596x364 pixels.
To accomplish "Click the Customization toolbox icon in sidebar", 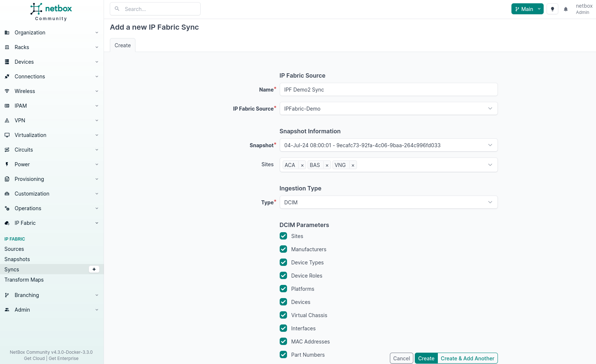I will pyautogui.click(x=7, y=194).
